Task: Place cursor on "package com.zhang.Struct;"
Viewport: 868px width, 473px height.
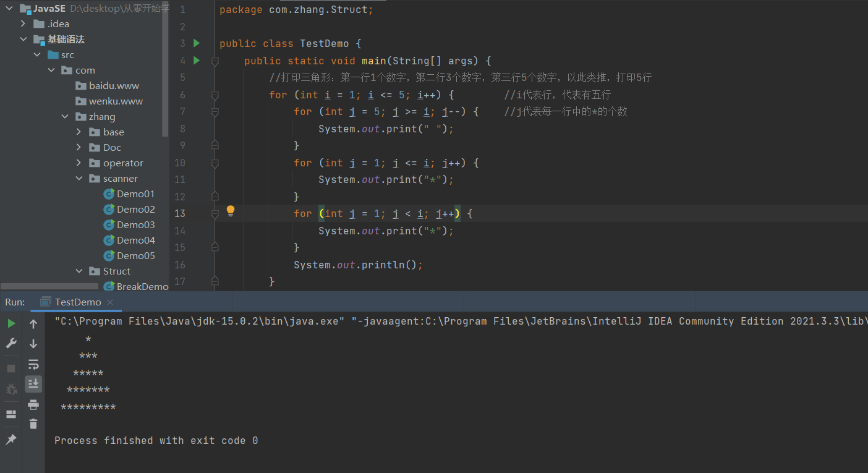Action: pyautogui.click(x=296, y=10)
